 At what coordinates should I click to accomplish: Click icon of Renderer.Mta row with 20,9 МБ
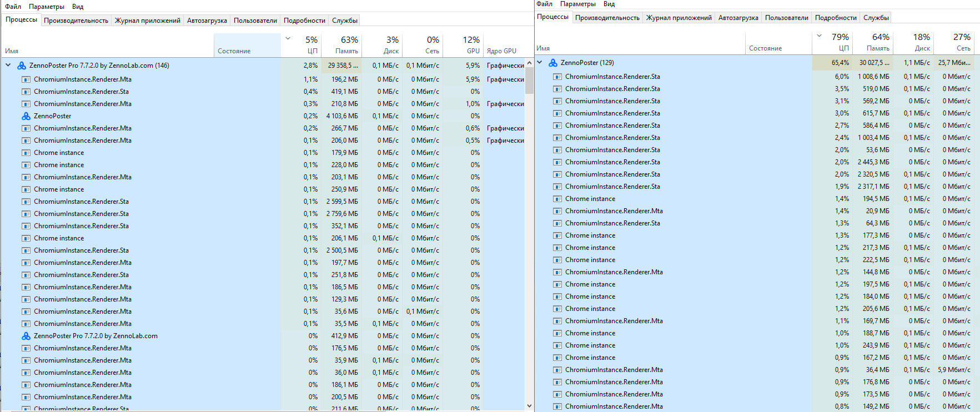(x=557, y=211)
